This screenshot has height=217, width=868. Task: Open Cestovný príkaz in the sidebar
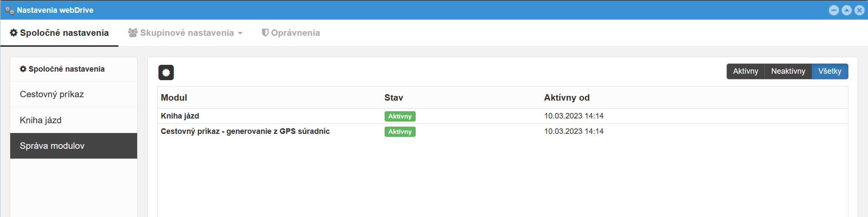click(x=52, y=94)
